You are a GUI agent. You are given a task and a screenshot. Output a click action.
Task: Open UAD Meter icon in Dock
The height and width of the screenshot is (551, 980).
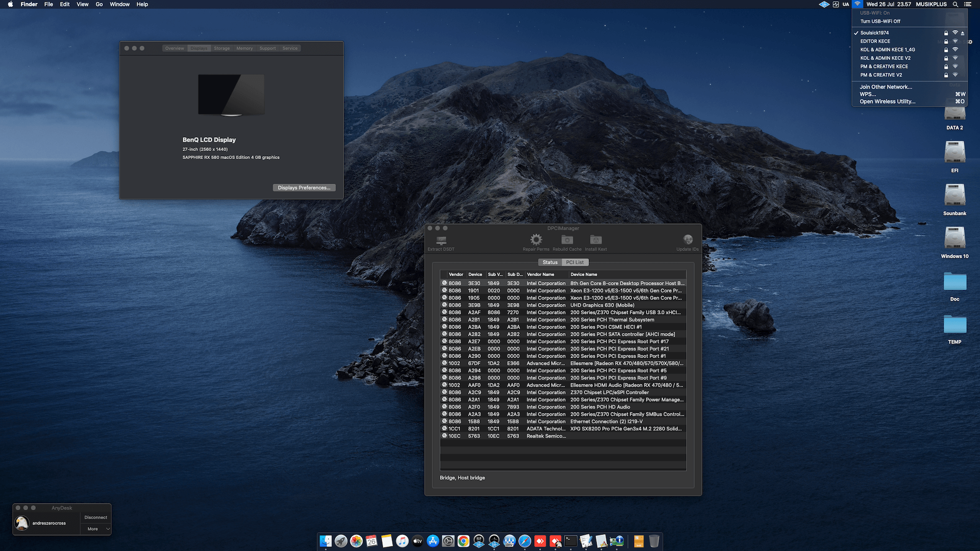(x=494, y=541)
